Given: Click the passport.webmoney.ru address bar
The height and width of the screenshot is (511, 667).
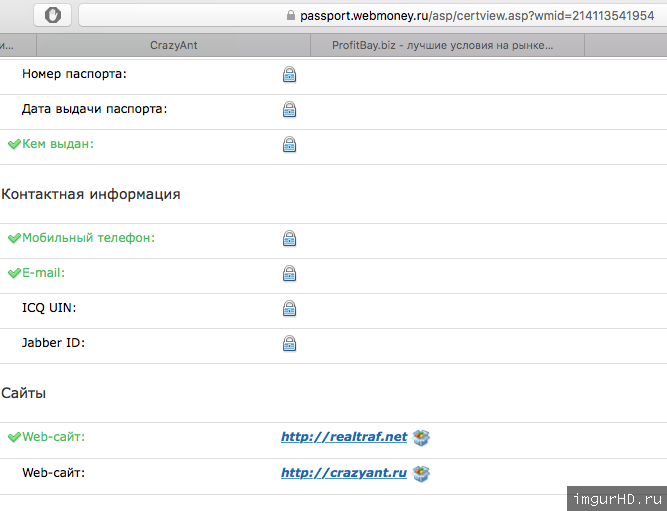Looking at the screenshot, I should click(x=470, y=15).
